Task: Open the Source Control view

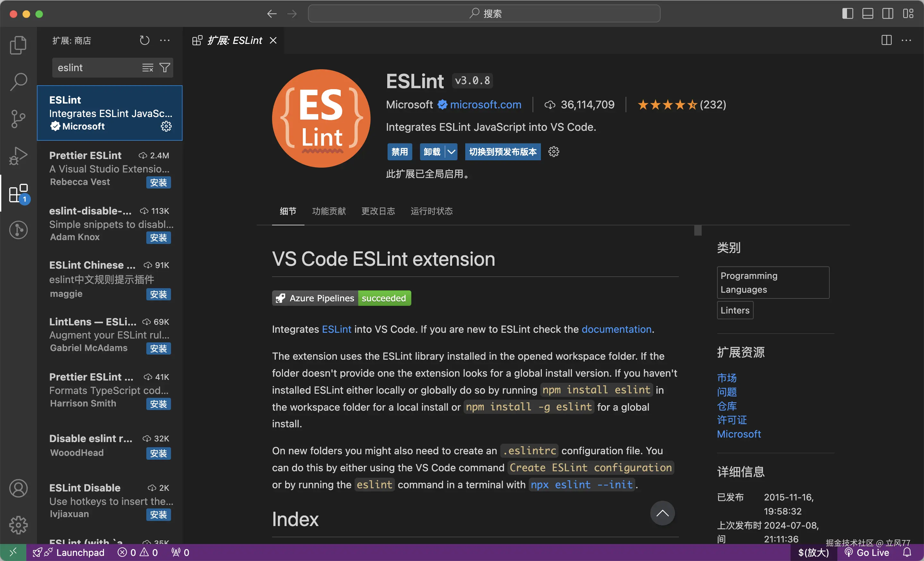Action: pyautogui.click(x=18, y=119)
